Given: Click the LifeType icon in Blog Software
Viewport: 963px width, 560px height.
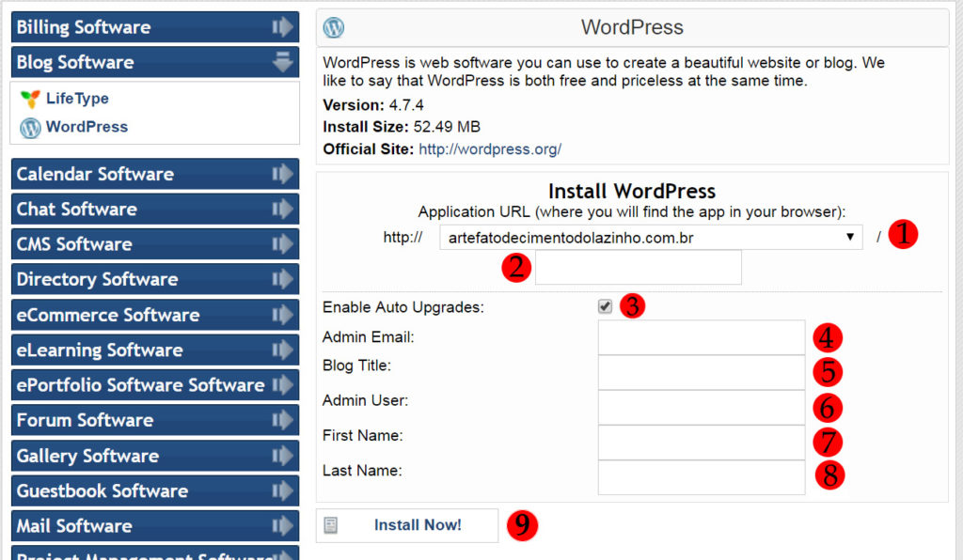Looking at the screenshot, I should point(30,99).
